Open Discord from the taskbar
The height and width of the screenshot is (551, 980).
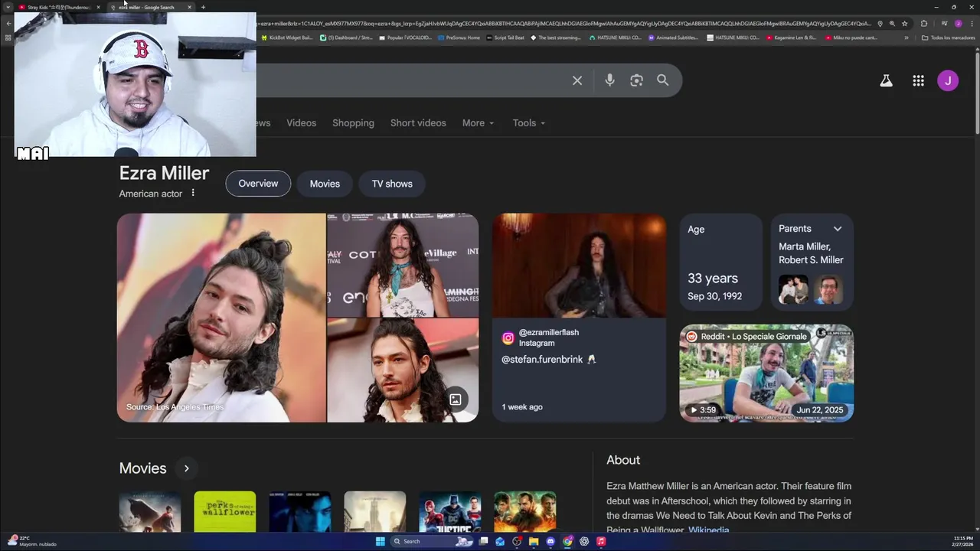pyautogui.click(x=550, y=541)
